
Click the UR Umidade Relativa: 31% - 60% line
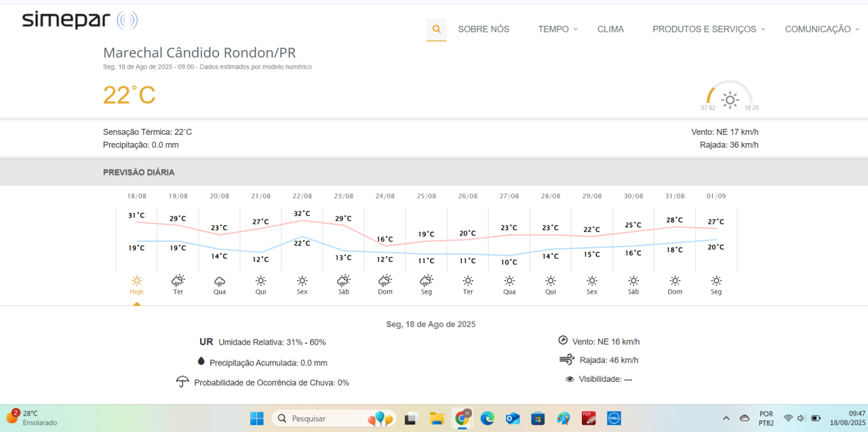262,342
